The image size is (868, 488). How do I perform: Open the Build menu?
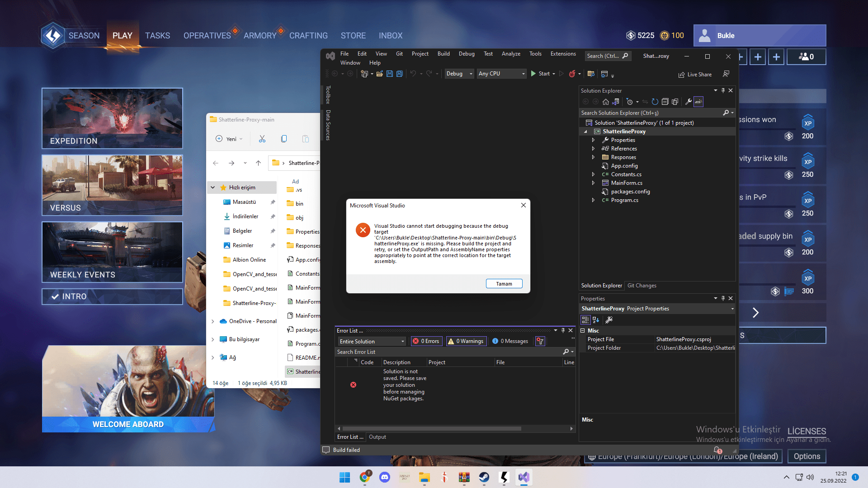pyautogui.click(x=443, y=54)
